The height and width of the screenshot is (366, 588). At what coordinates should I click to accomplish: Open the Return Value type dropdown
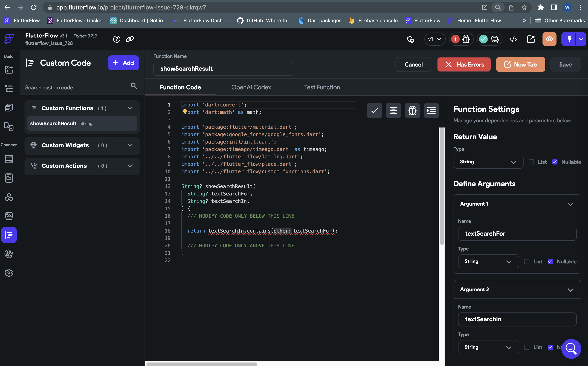click(488, 162)
